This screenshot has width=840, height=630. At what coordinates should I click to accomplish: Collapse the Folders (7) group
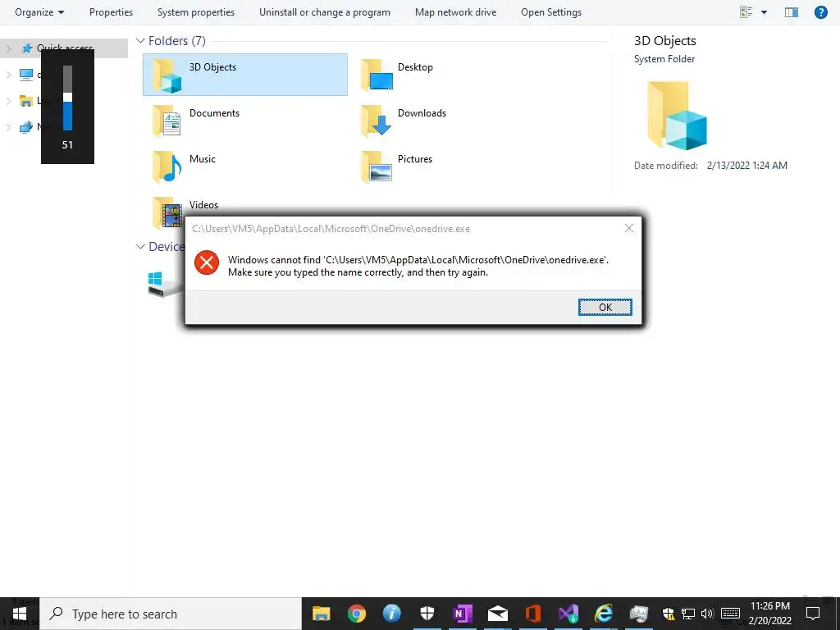140,41
